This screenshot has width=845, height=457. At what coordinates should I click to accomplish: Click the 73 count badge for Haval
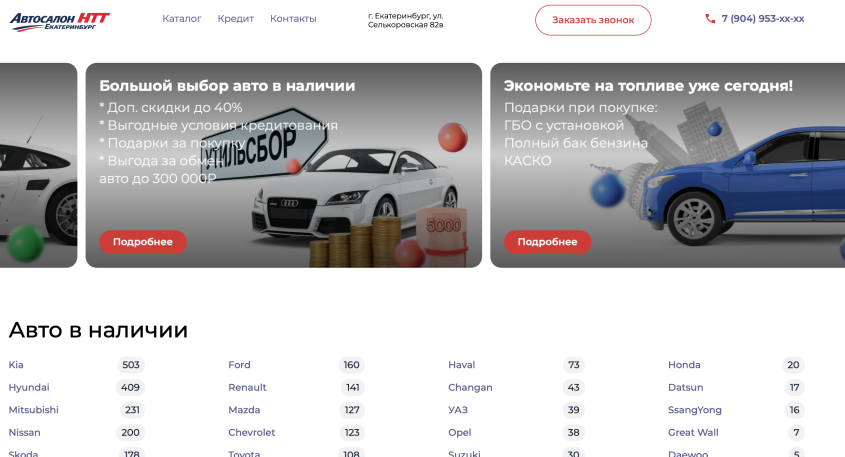[x=574, y=365]
